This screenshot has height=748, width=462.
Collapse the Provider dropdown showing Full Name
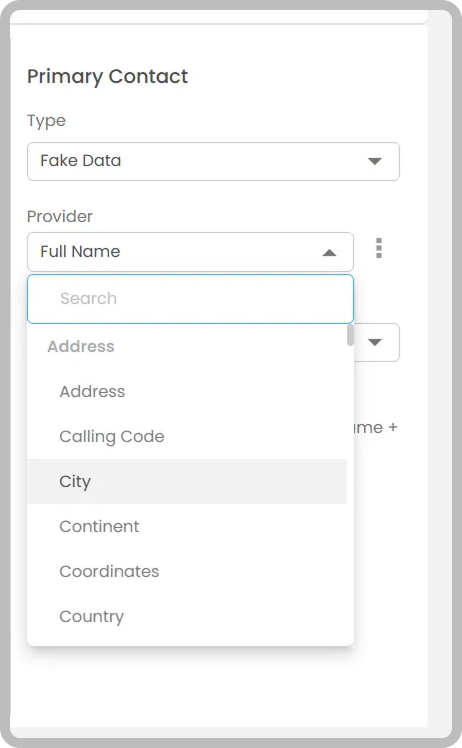(x=190, y=252)
